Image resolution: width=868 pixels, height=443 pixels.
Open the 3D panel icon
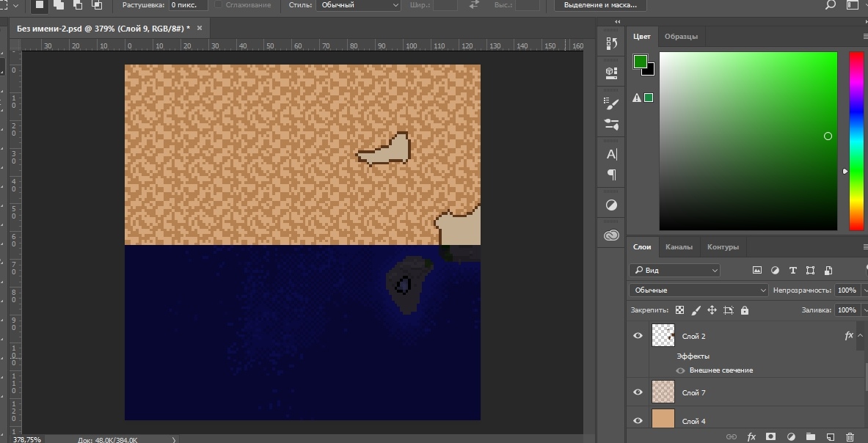click(x=612, y=72)
